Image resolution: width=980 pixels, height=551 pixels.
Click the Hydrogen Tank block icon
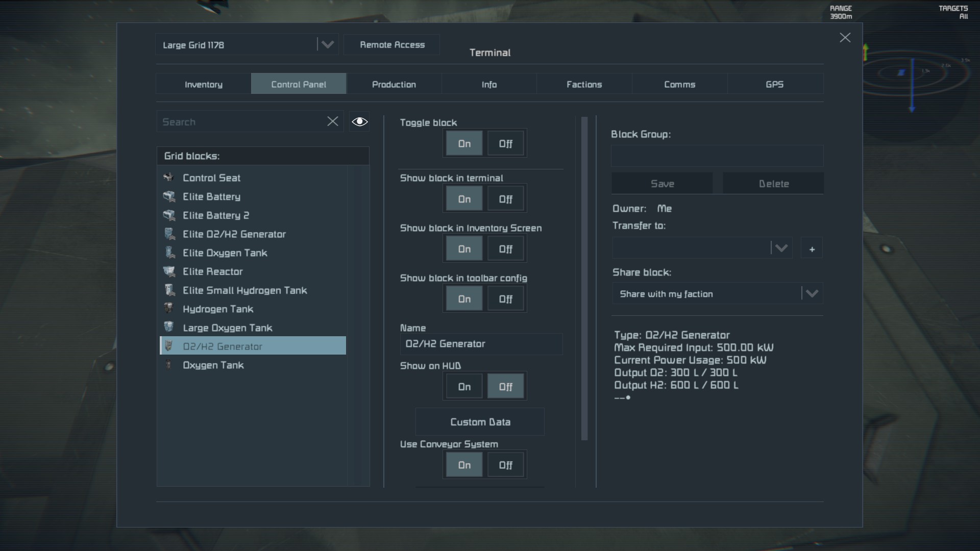168,309
